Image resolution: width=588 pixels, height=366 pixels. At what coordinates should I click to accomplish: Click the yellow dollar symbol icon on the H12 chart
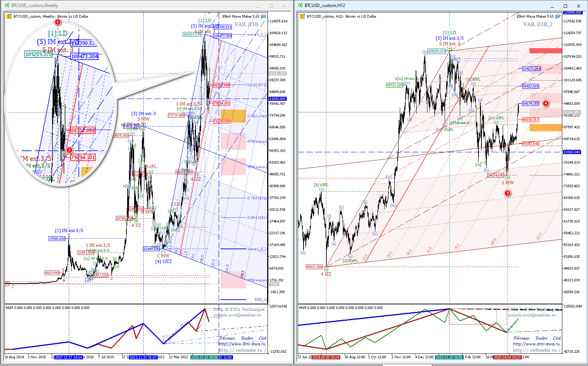[302, 17]
